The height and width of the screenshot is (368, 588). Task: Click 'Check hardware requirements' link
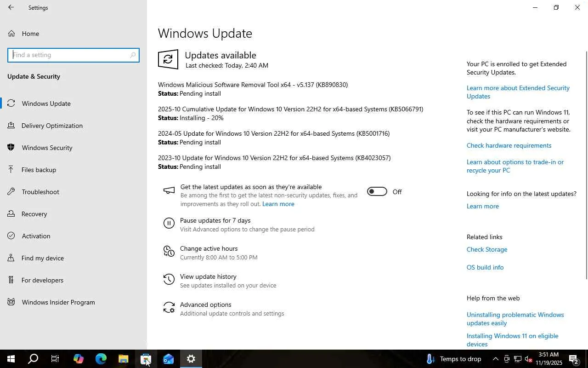click(509, 145)
